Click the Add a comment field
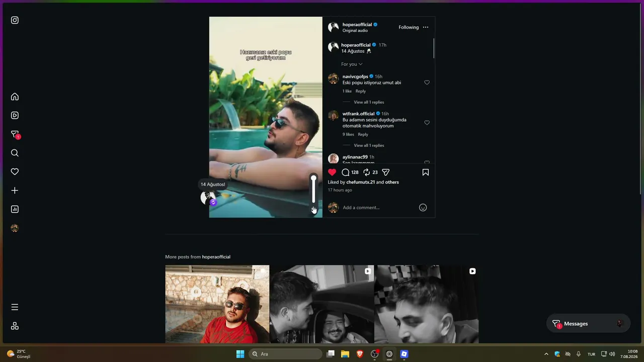Viewport: 644px width, 362px height. click(x=378, y=208)
